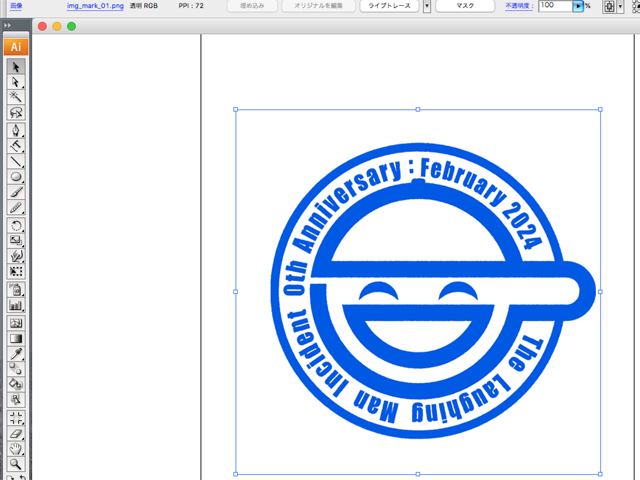Click the ライブトレース button
640x480 pixels.
389,6
